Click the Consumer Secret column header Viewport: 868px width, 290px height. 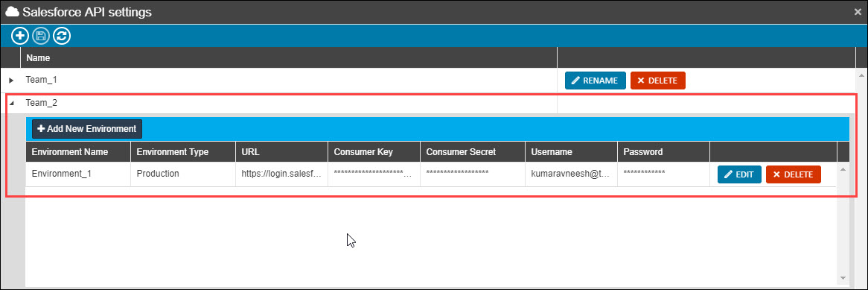click(473, 151)
